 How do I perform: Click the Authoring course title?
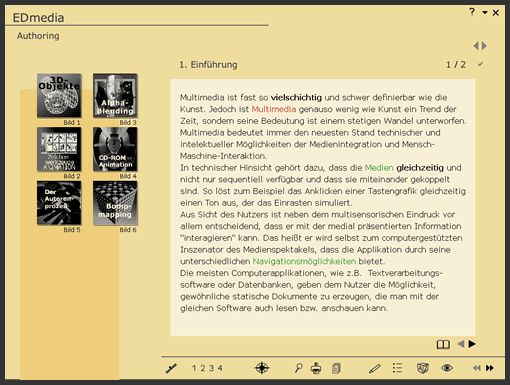click(38, 36)
